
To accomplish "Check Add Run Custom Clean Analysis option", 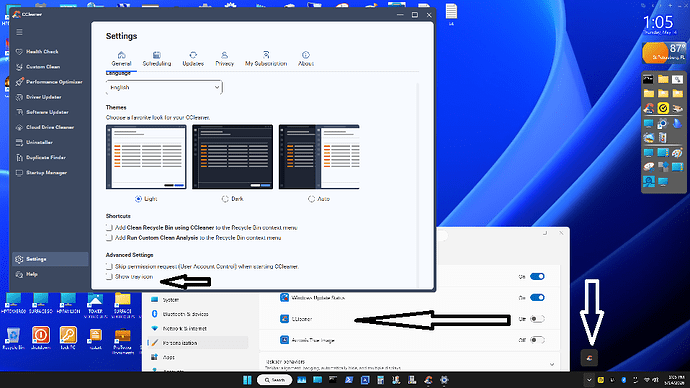I will [109, 238].
